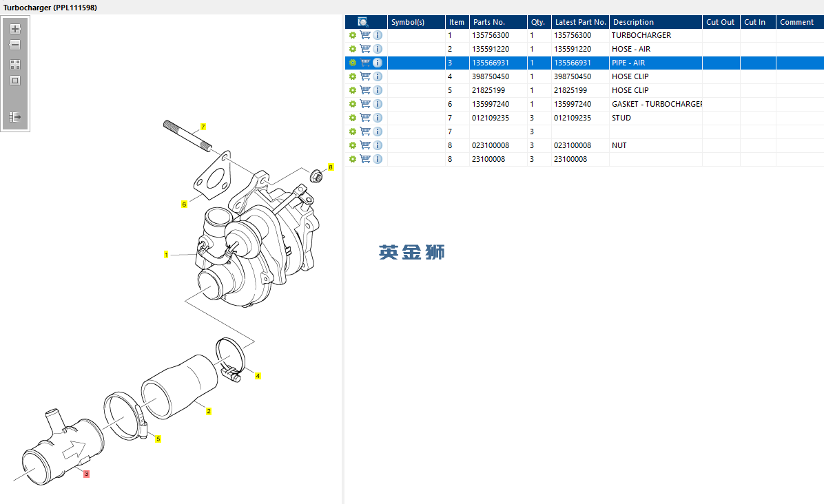Zoom in on the diagram with plus tool
Image resolution: width=824 pixels, height=504 pixels.
coord(15,29)
